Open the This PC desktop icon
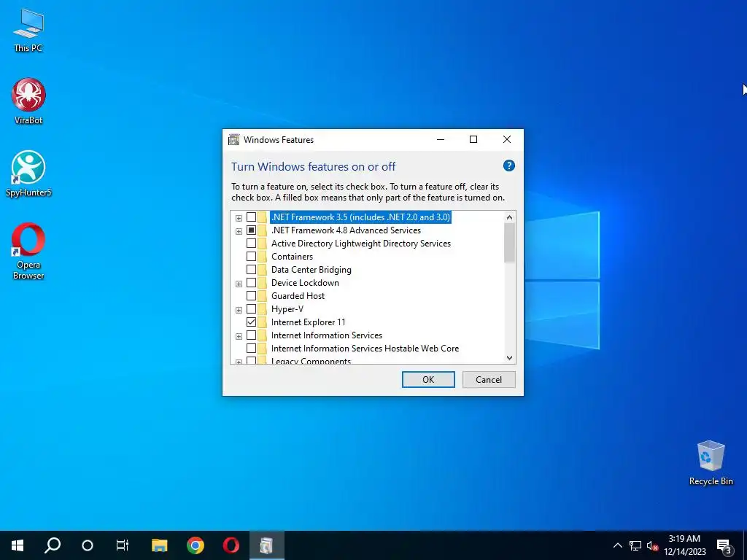Viewport: 747px width, 560px height. coord(28,29)
